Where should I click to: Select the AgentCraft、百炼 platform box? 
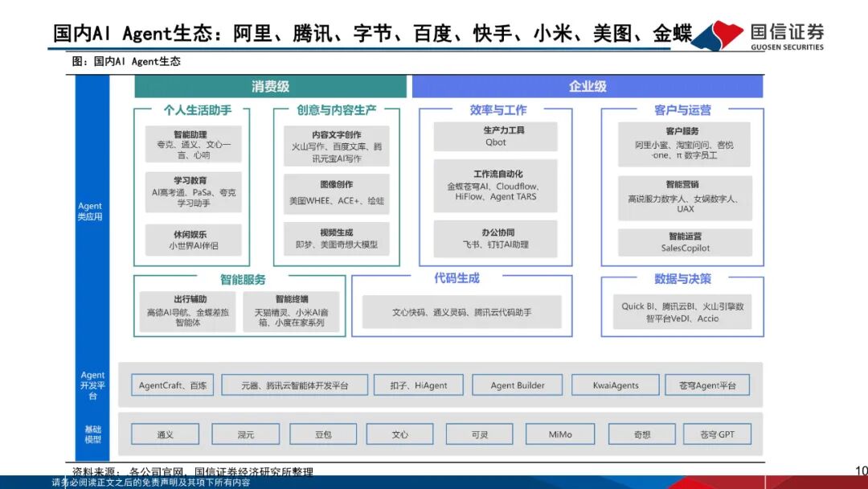tap(172, 385)
